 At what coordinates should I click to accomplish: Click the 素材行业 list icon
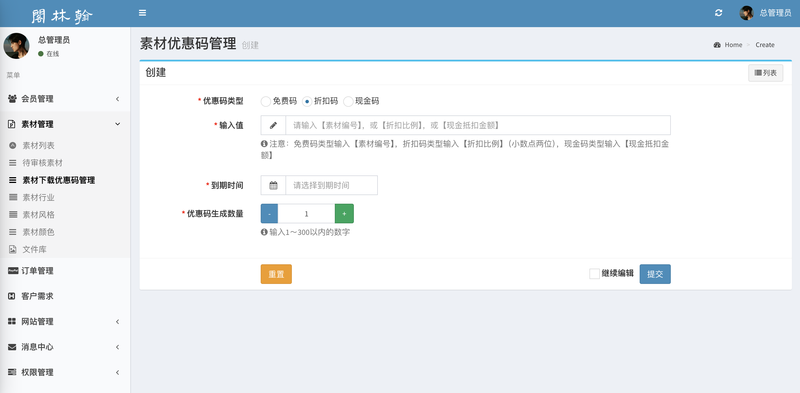(x=13, y=198)
